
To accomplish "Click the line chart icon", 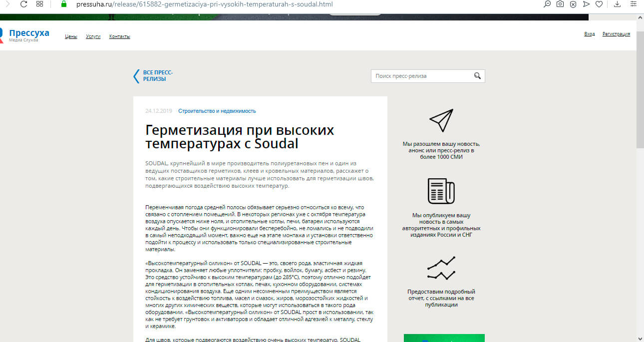I will tap(441, 268).
